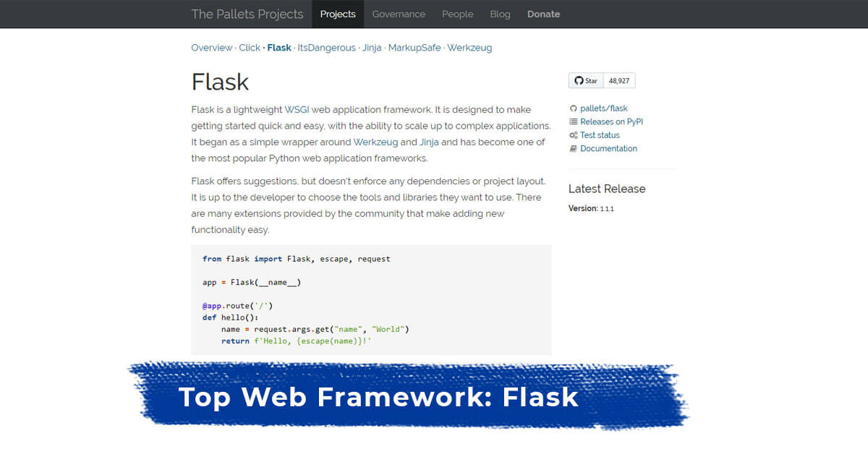
Task: Open the Werkzeug project page
Action: click(469, 48)
